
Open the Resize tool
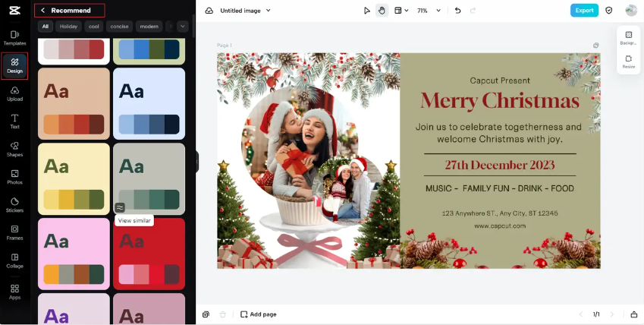coord(628,62)
